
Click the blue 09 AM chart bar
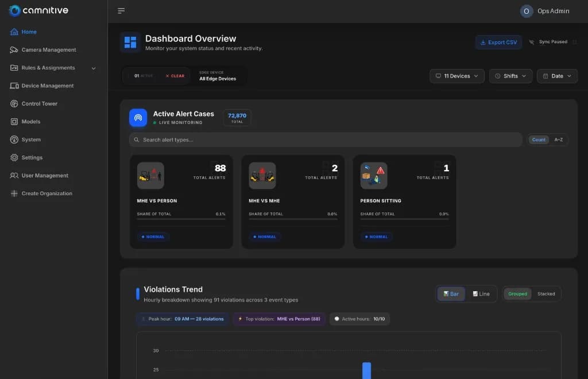367,370
